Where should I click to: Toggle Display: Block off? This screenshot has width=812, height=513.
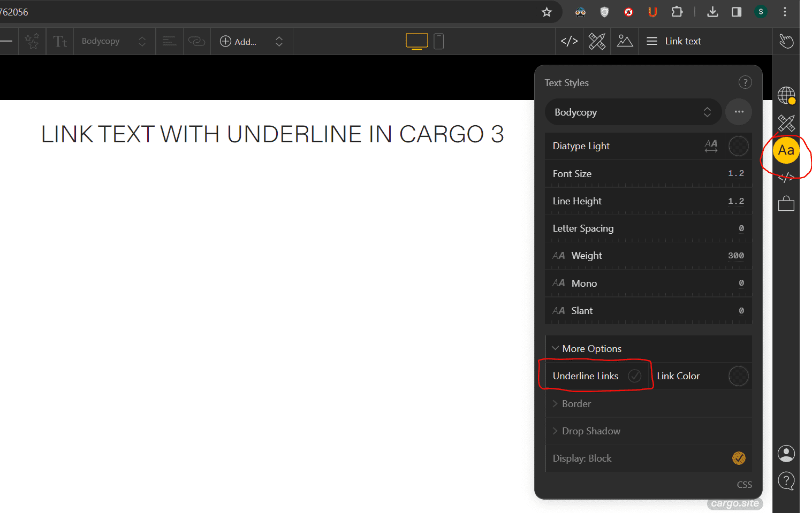click(739, 458)
